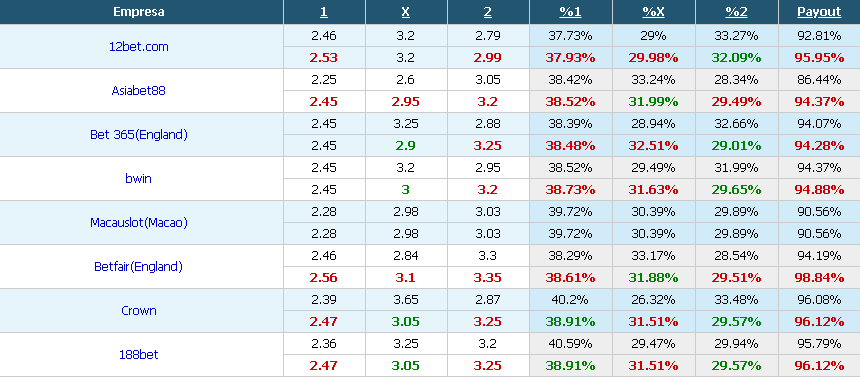Sort by the Payout column header
The image size is (860, 377).
(x=819, y=12)
